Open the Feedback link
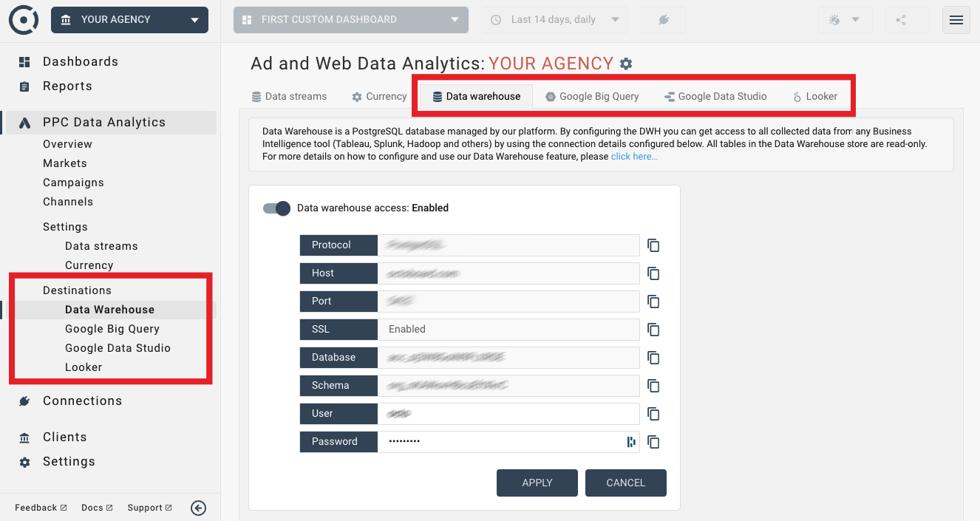Image resolution: width=980 pixels, height=521 pixels. click(x=41, y=508)
